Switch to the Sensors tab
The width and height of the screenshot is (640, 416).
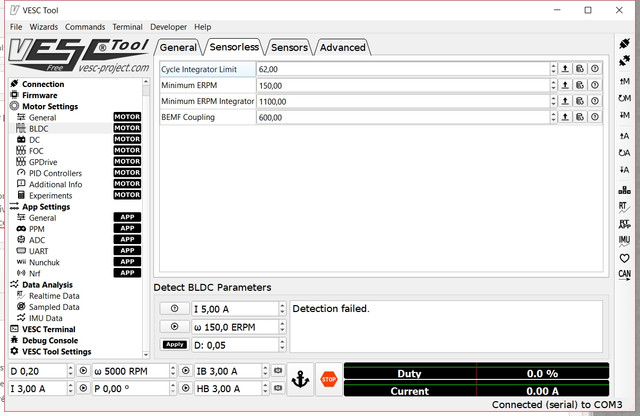[x=289, y=47]
